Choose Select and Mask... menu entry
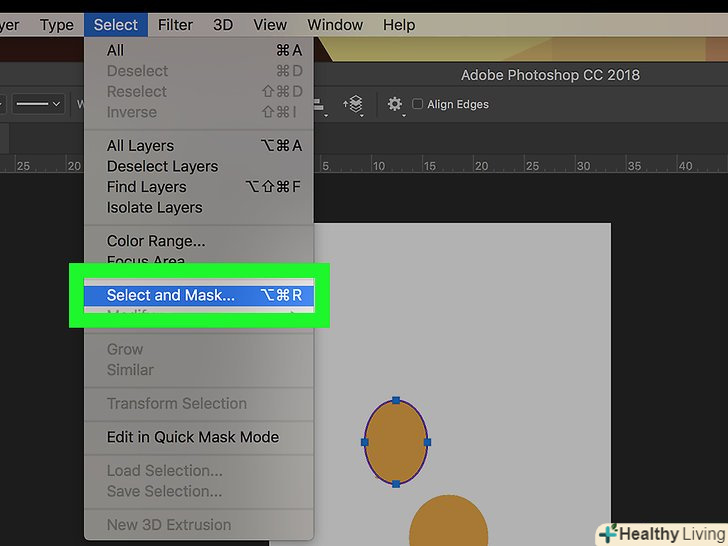 (199, 295)
